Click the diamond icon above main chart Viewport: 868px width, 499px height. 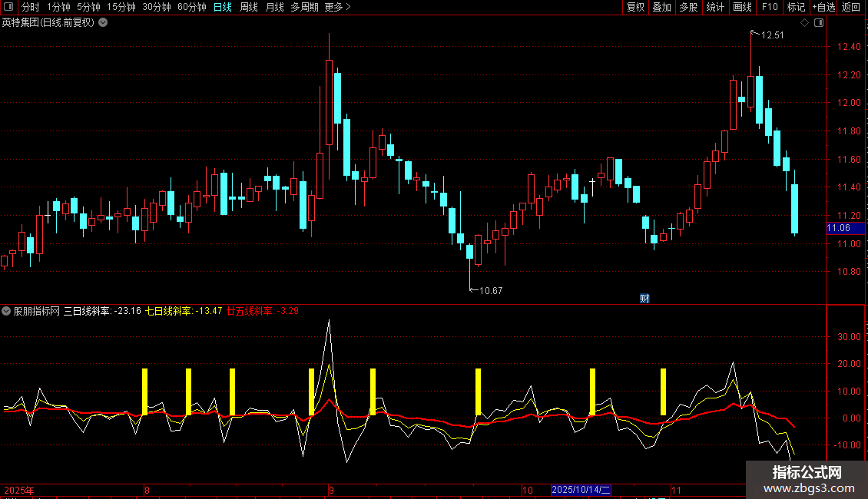(x=805, y=23)
